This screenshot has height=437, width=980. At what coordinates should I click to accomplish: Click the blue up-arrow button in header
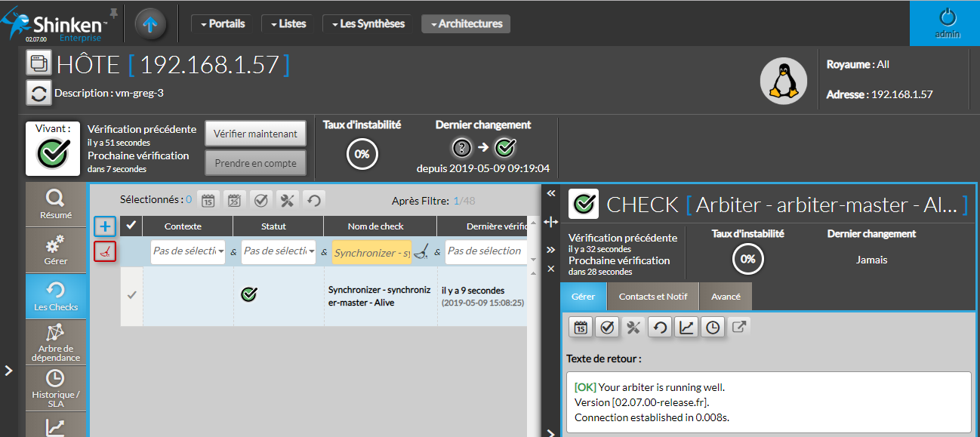tap(150, 24)
